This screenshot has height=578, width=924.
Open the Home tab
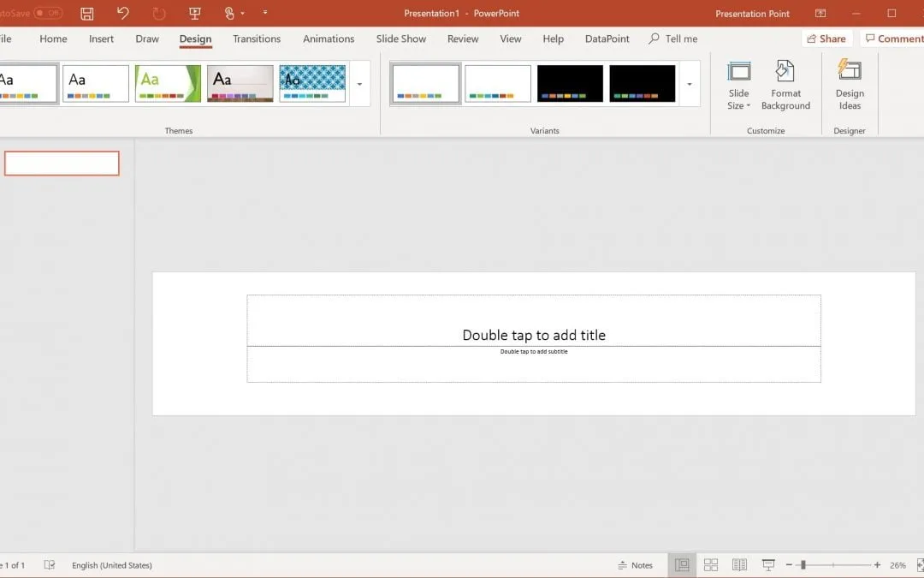[x=53, y=39]
